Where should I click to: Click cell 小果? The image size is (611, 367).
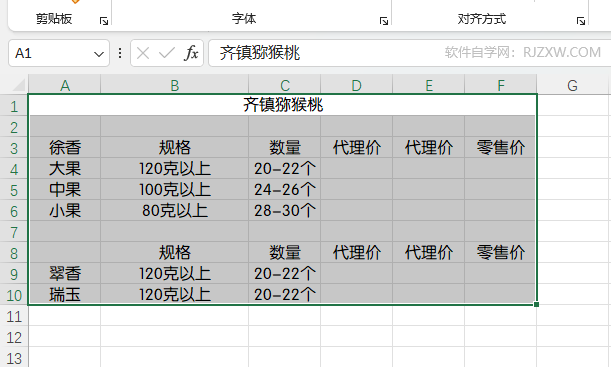click(65, 211)
